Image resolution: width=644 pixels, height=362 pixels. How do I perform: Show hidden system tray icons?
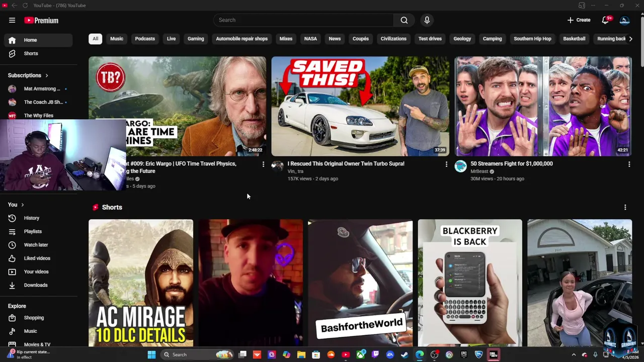[x=574, y=355]
